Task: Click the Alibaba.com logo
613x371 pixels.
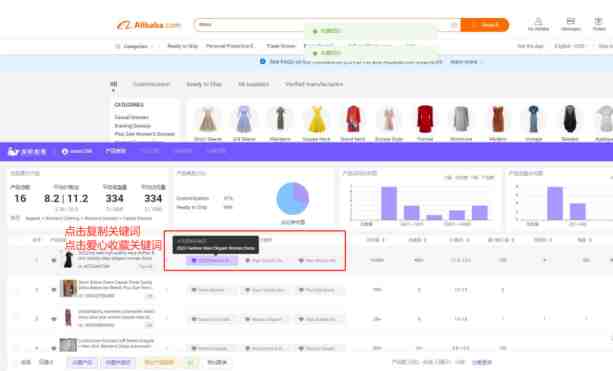Action: click(149, 25)
